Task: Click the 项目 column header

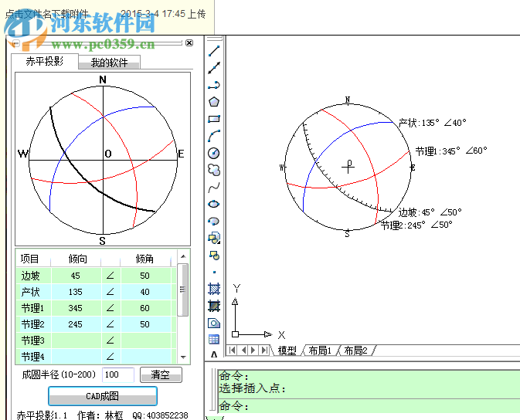Action: 30,259
